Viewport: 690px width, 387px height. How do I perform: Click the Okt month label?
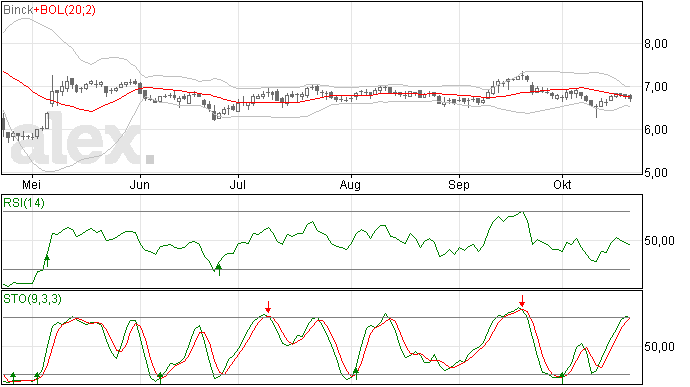562,184
